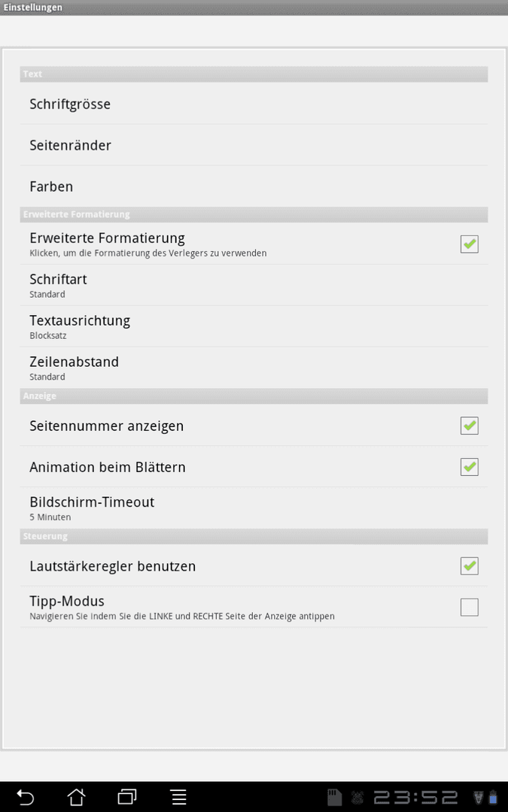Open the Schriftgrösse setting

point(254,104)
